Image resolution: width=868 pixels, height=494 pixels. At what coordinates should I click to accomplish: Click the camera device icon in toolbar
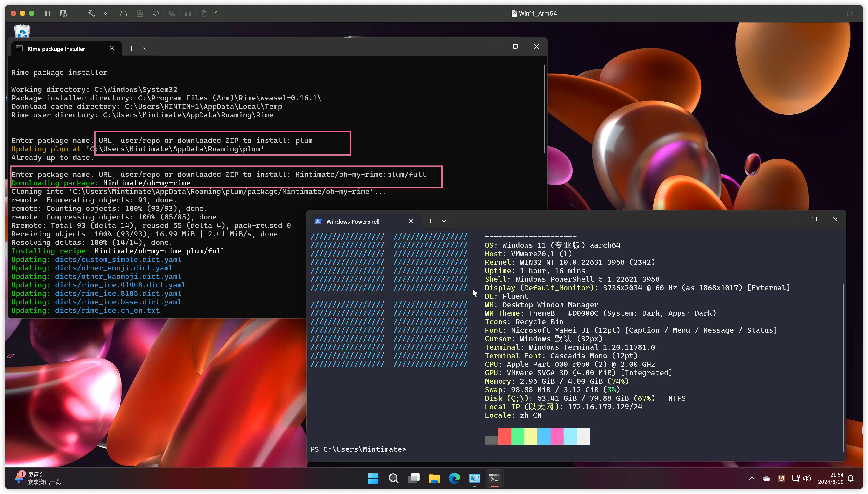click(140, 13)
